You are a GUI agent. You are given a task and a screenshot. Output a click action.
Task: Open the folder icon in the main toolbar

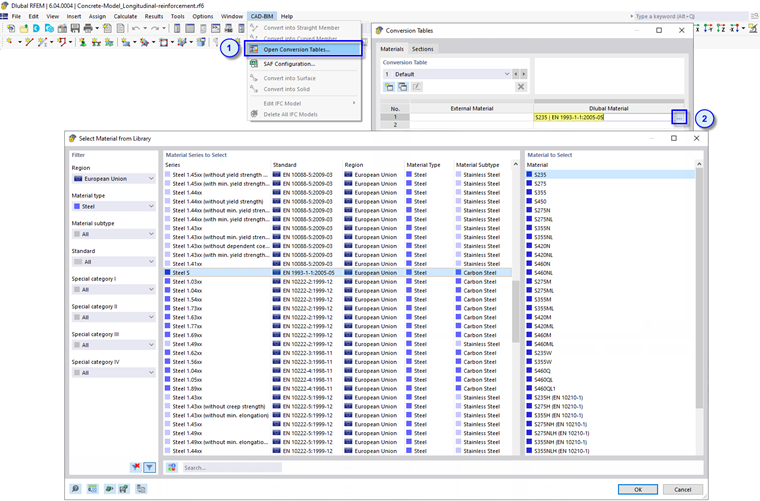pos(23,29)
